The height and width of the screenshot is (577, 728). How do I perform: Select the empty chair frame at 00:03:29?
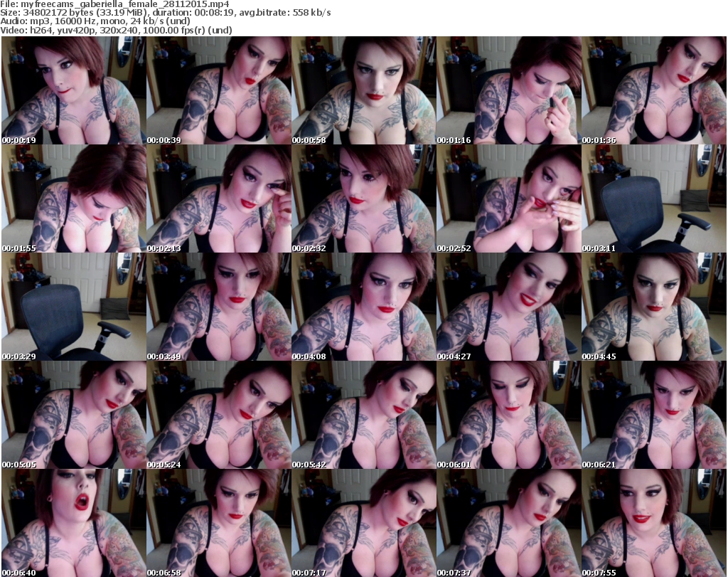(74, 307)
